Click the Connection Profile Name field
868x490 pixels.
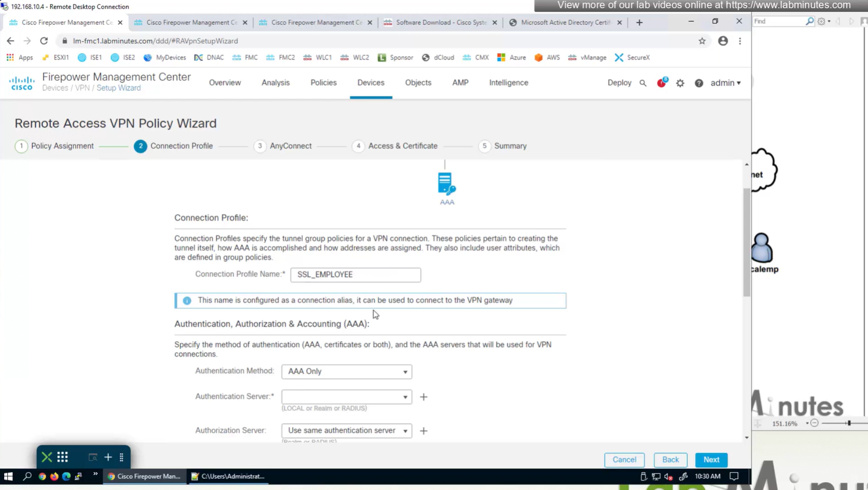pyautogui.click(x=356, y=274)
